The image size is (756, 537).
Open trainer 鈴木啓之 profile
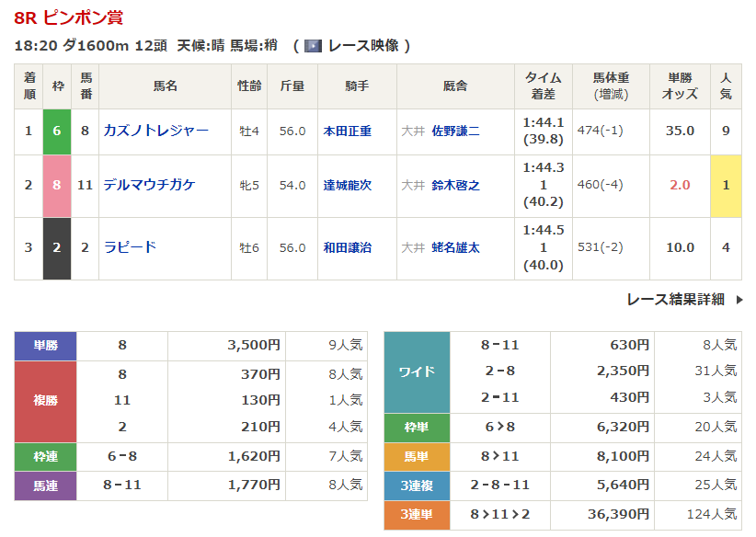point(455,185)
